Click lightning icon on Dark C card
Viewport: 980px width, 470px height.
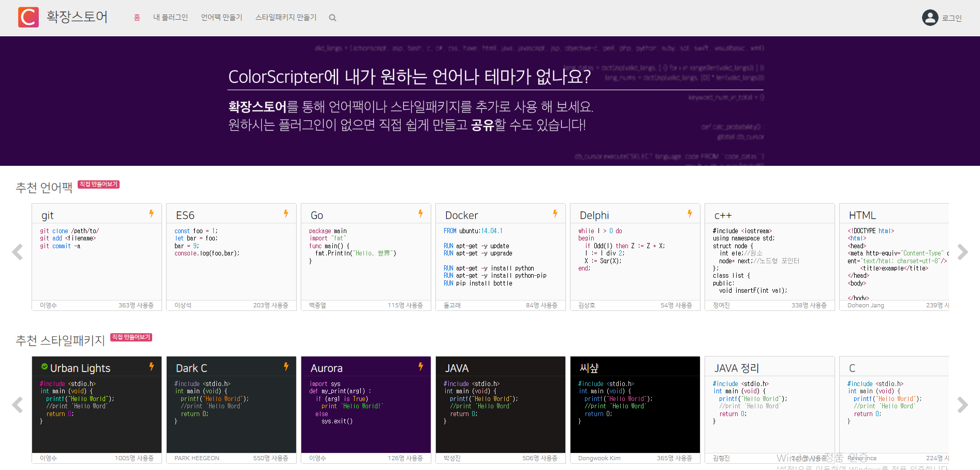coord(286,366)
